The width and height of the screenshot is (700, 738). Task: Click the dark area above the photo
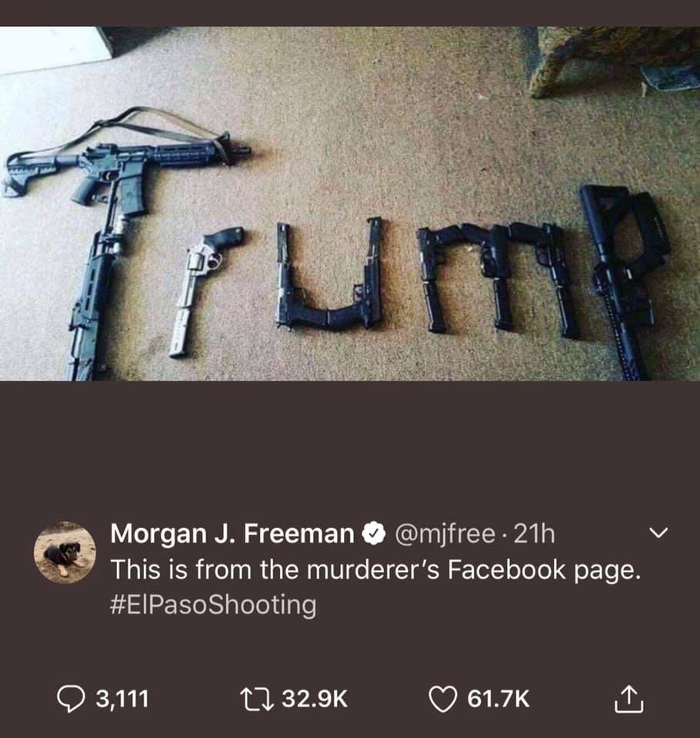[x=350, y=13]
